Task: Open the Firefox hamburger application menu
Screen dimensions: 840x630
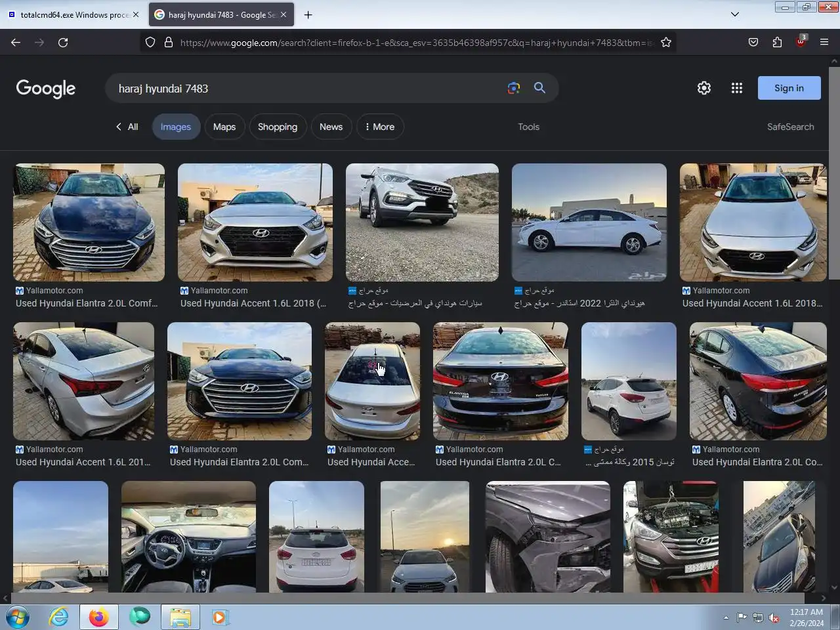Action: click(824, 42)
